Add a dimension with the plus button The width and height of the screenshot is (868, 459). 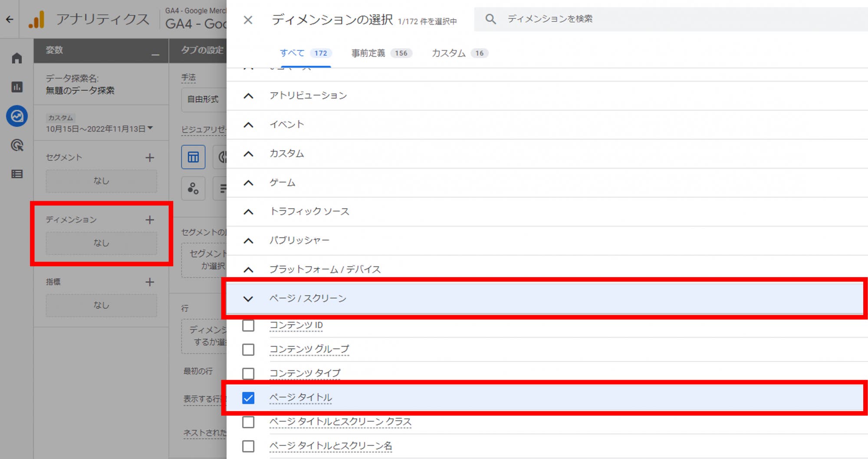[149, 220]
